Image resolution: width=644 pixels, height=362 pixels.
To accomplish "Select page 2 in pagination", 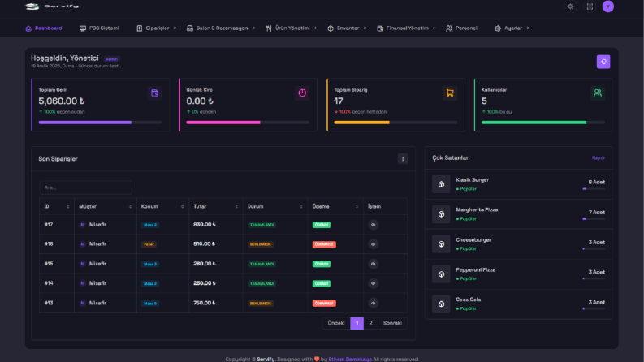I will pos(370,323).
